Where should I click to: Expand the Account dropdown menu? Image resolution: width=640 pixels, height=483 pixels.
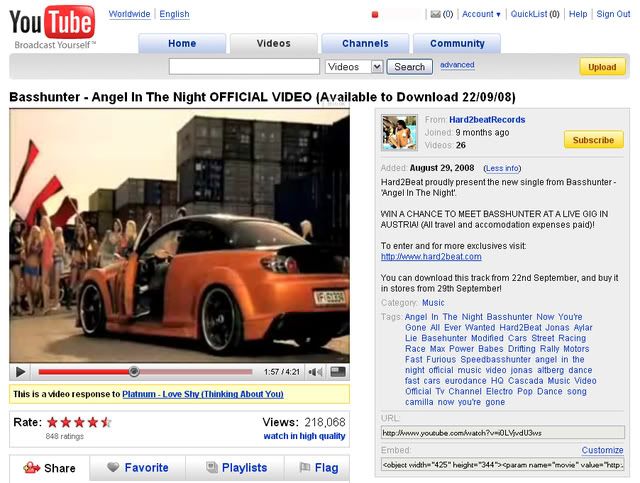click(481, 14)
